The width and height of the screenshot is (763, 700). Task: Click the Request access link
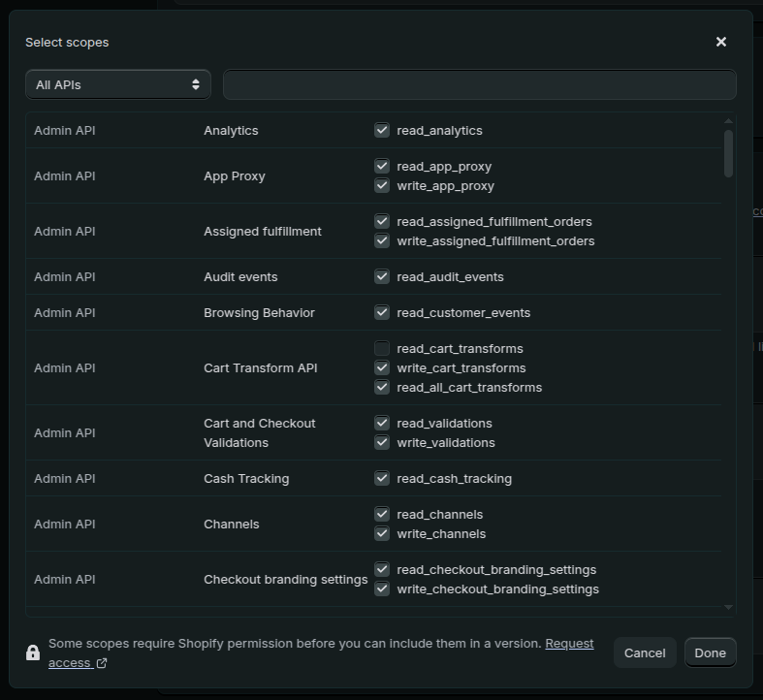(x=569, y=644)
